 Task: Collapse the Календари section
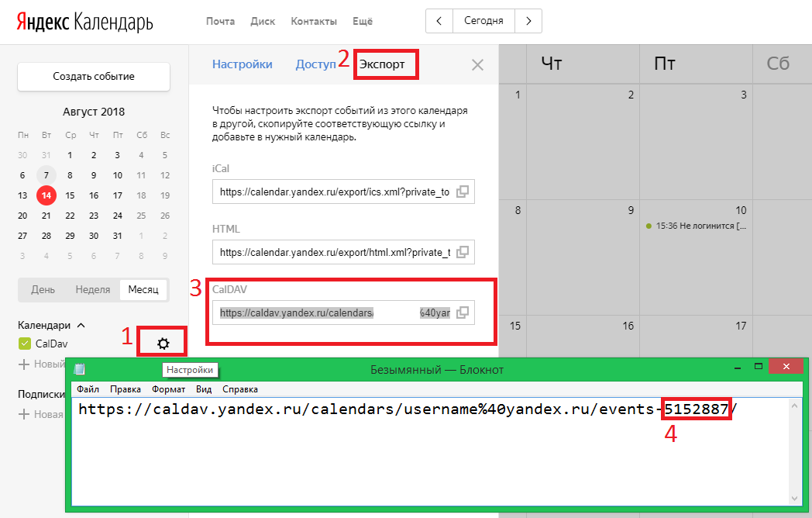click(x=81, y=326)
